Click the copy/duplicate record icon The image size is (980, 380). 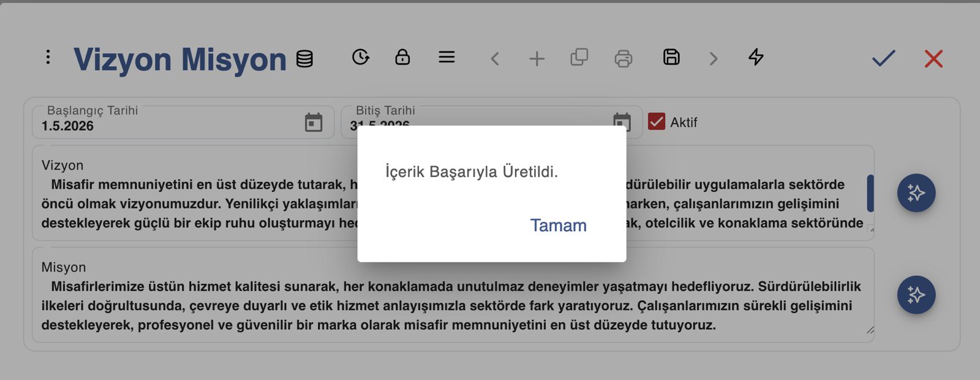click(x=579, y=58)
